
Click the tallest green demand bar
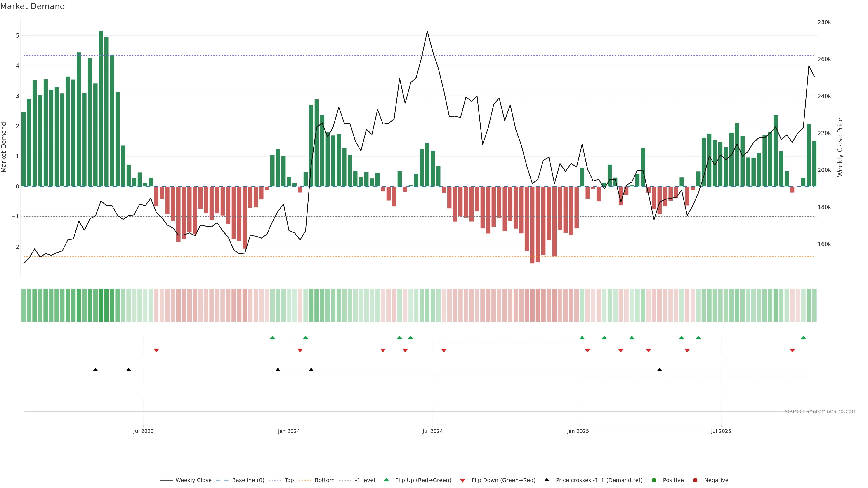tap(101, 108)
